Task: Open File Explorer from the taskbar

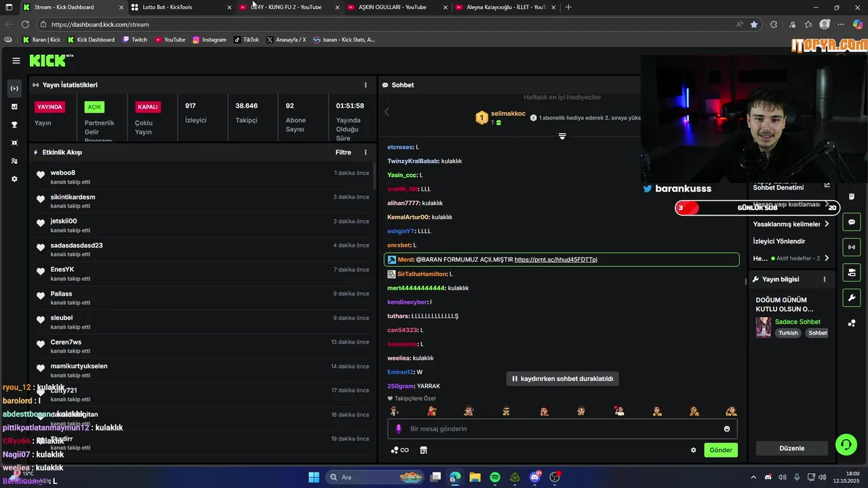Action: pyautogui.click(x=475, y=477)
